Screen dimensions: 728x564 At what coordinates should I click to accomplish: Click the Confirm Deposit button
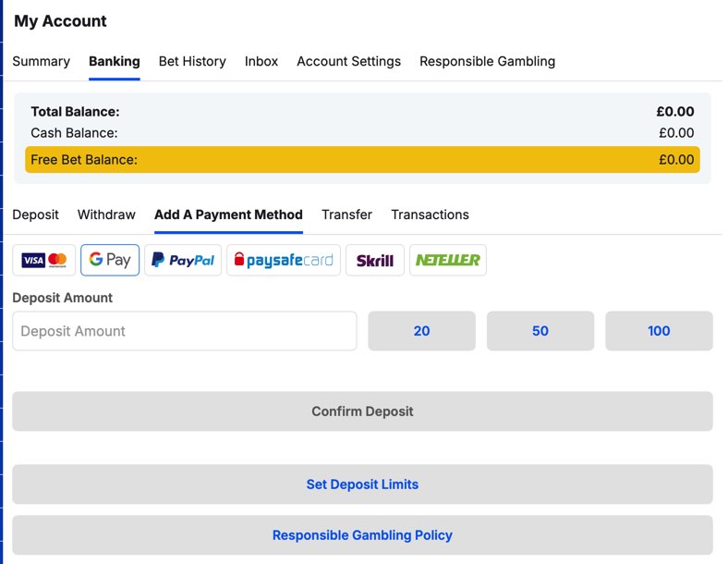coord(362,411)
